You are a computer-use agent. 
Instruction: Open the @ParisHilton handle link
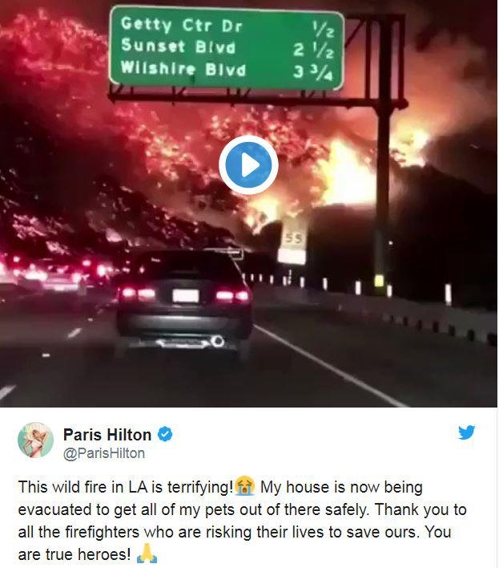click(x=104, y=453)
